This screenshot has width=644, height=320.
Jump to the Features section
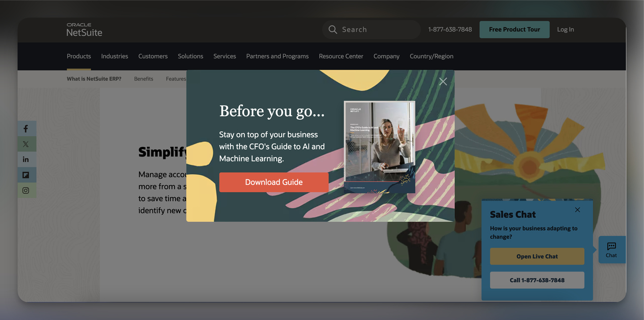pyautogui.click(x=176, y=79)
